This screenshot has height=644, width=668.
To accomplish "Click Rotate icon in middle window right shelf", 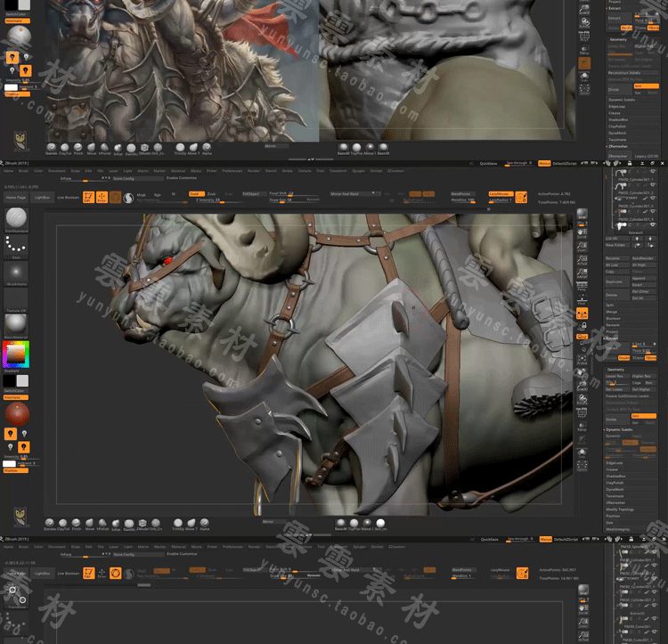I will coord(582,399).
